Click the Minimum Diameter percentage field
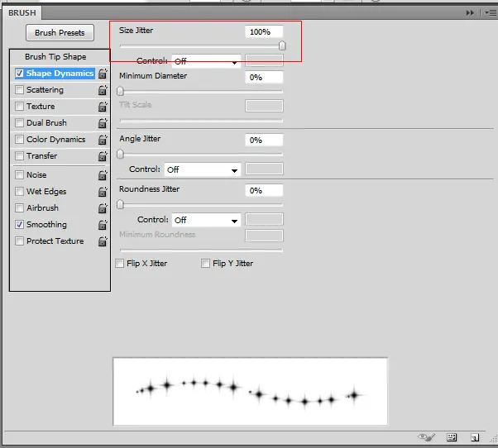The width and height of the screenshot is (498, 448). tap(264, 77)
